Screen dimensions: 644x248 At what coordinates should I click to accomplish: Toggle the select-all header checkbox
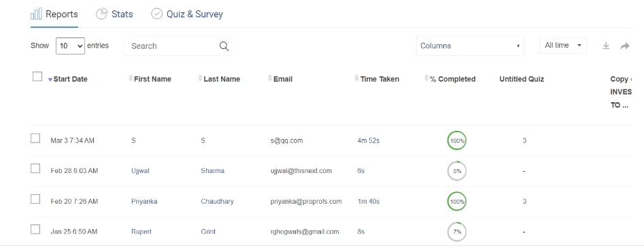pos(37,76)
